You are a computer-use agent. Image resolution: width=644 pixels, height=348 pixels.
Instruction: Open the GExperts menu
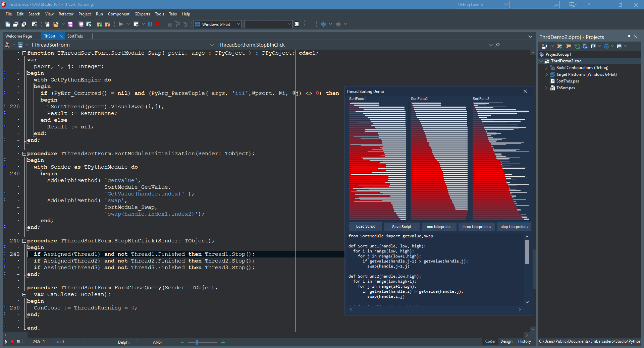click(x=142, y=14)
